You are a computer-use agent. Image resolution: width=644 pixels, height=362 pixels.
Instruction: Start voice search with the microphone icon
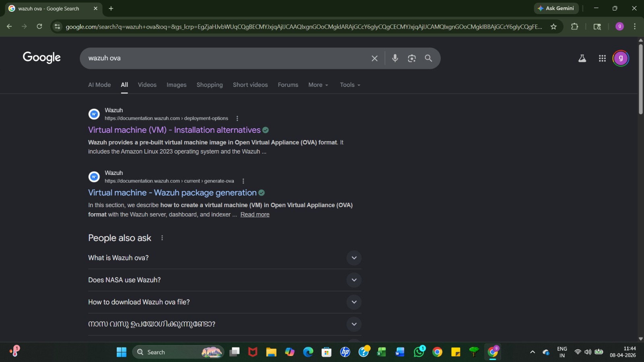[x=395, y=58]
